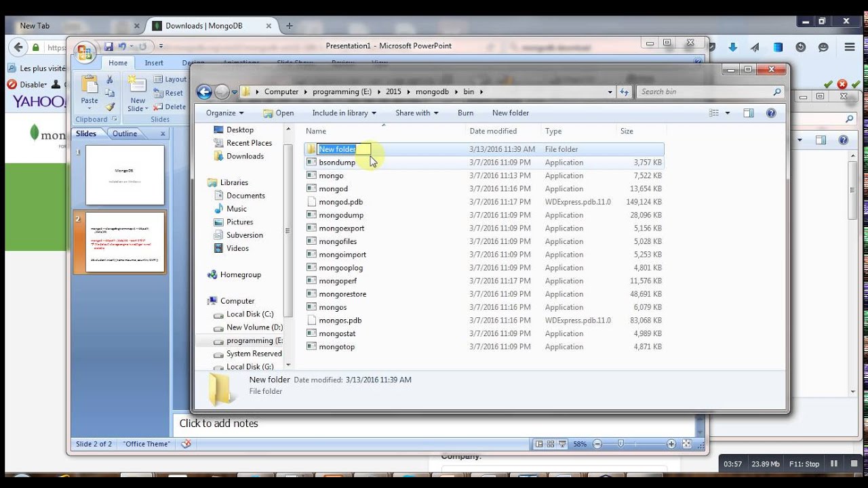The image size is (868, 488).
Task: Switch to PowerPoint Home ribbon tab
Action: [118, 63]
